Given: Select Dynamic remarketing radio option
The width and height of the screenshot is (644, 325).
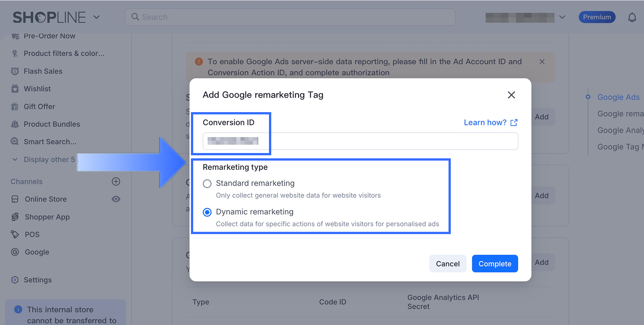Looking at the screenshot, I should click(x=207, y=212).
